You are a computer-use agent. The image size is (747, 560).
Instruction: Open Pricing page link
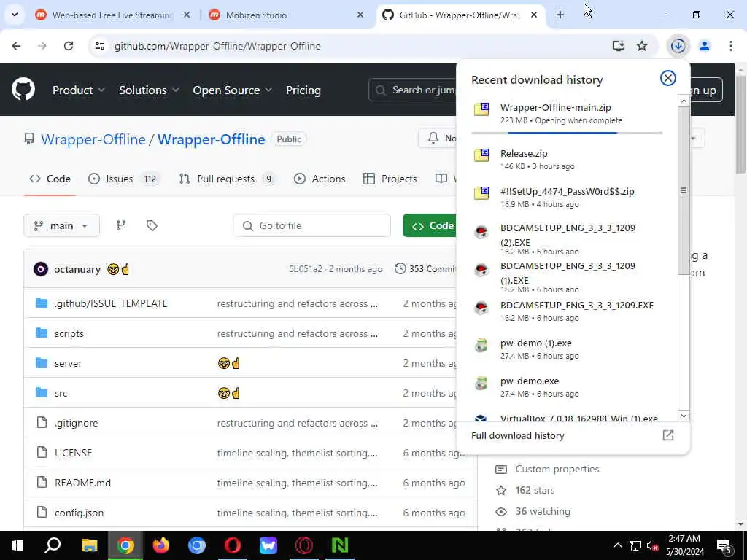pos(303,90)
